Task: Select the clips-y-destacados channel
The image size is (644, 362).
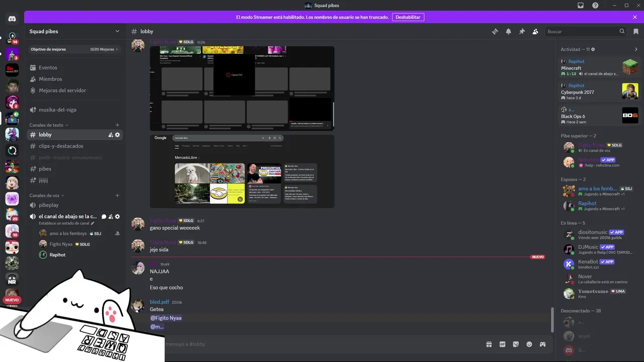Action: click(x=74, y=146)
